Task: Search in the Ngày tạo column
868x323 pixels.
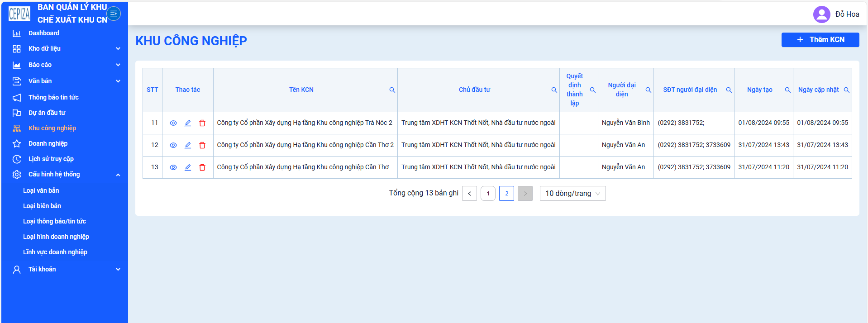Action: [x=787, y=90]
